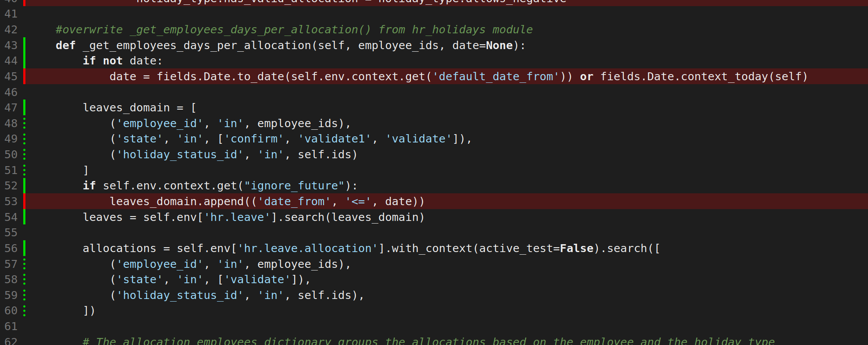Click the function name on the def line
868x345 pixels.
[196, 45]
